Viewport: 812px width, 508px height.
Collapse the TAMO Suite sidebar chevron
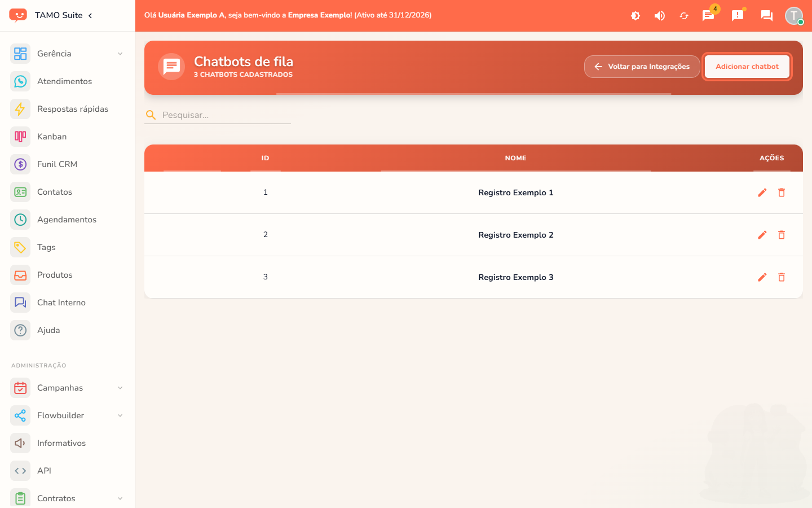coord(90,15)
